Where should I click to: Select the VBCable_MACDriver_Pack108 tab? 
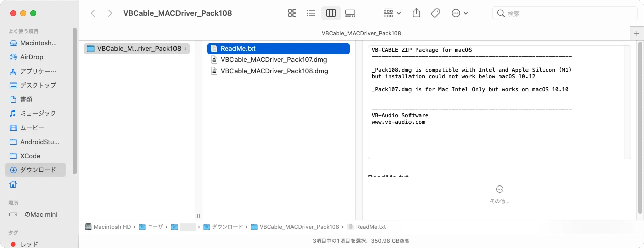coord(361,33)
